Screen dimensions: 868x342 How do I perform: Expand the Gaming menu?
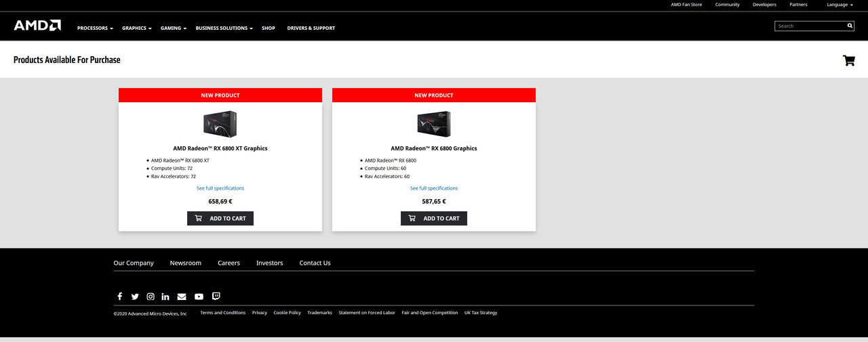(x=174, y=28)
